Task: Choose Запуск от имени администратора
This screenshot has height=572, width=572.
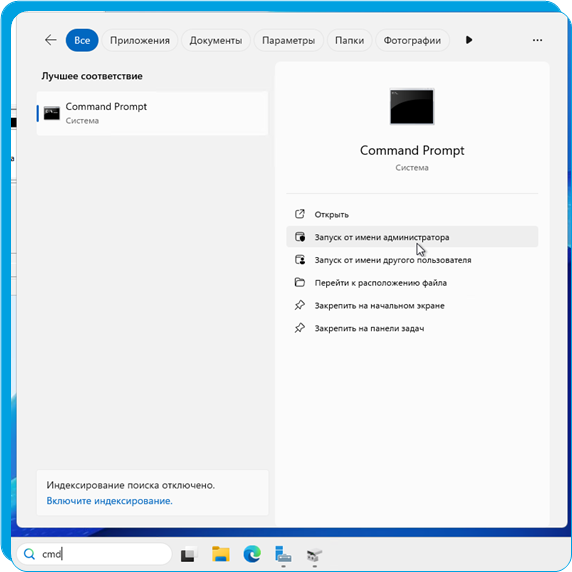Action: [412, 237]
